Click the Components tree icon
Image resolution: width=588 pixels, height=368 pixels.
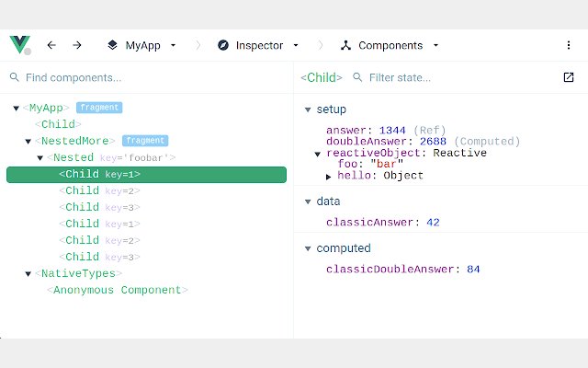[345, 45]
